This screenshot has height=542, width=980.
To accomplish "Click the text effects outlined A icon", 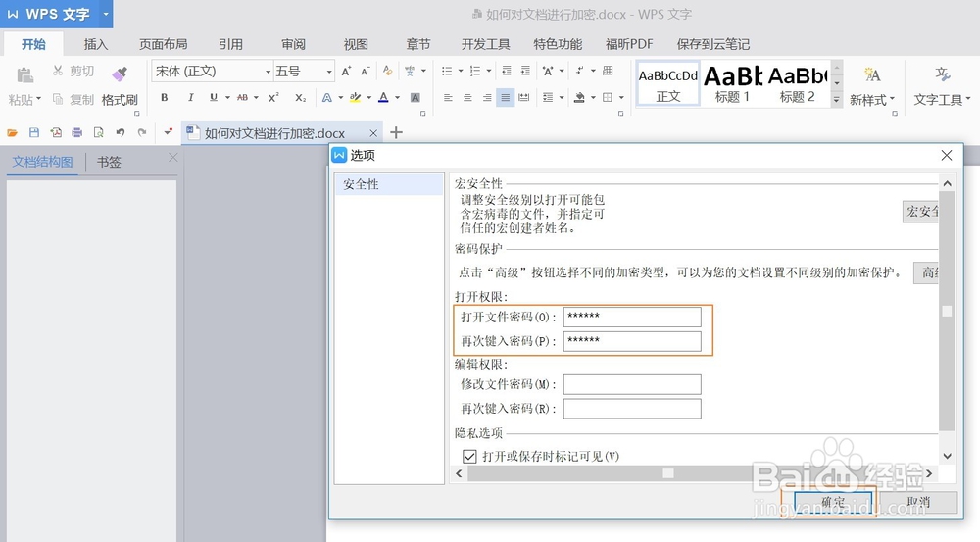I will (x=327, y=98).
